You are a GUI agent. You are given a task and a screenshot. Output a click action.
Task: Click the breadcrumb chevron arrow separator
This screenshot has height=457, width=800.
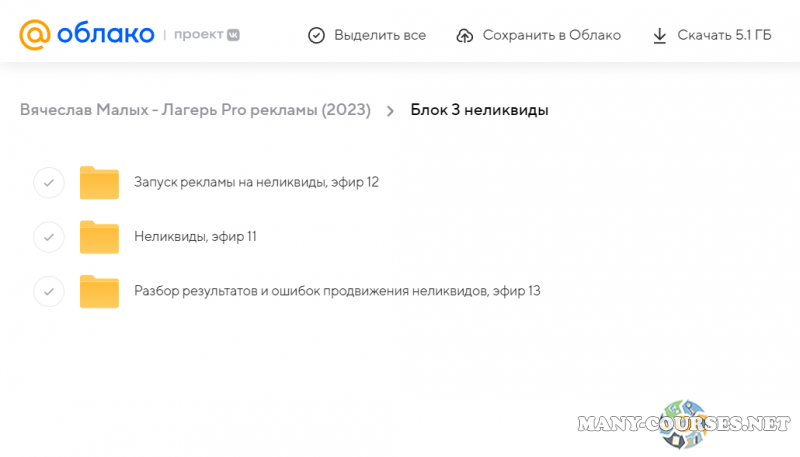tap(390, 111)
